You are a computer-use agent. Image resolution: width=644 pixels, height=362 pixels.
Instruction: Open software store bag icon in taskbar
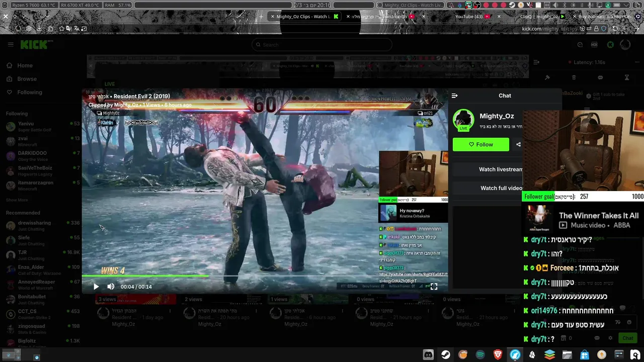[584, 354]
